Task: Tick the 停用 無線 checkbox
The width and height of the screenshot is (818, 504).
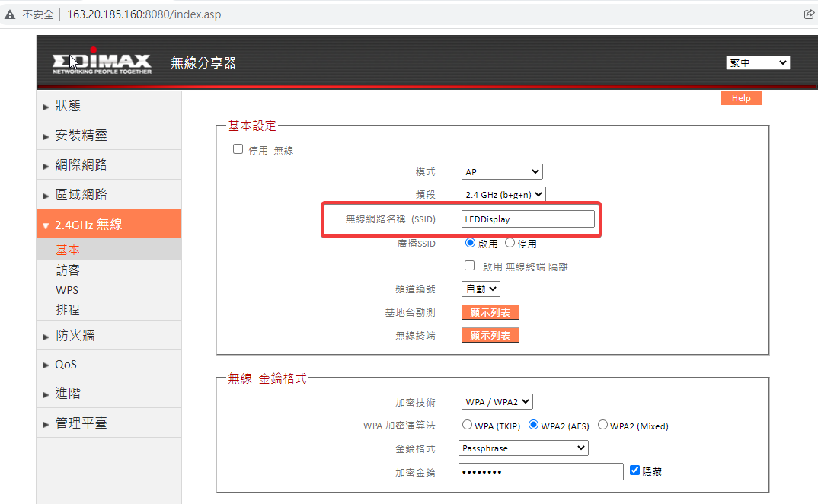Action: 238,149
